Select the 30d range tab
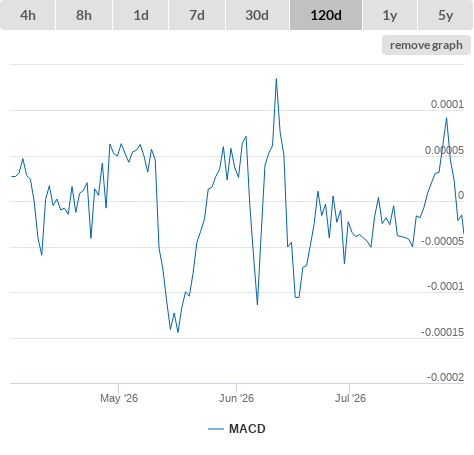 pyautogui.click(x=257, y=15)
